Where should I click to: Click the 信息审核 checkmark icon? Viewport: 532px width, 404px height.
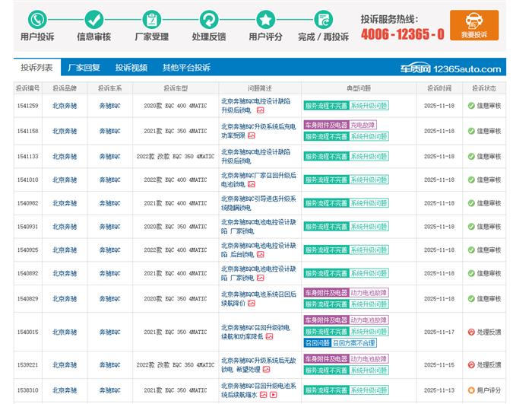[93, 20]
